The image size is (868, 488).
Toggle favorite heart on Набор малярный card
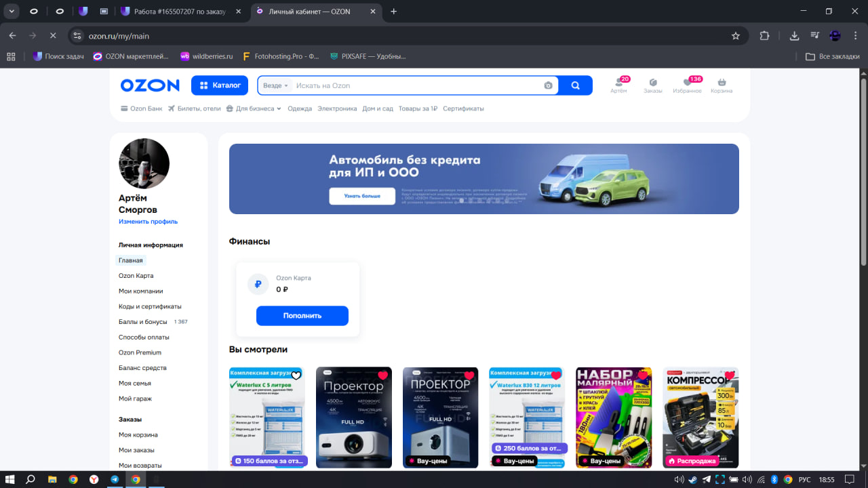tap(643, 375)
